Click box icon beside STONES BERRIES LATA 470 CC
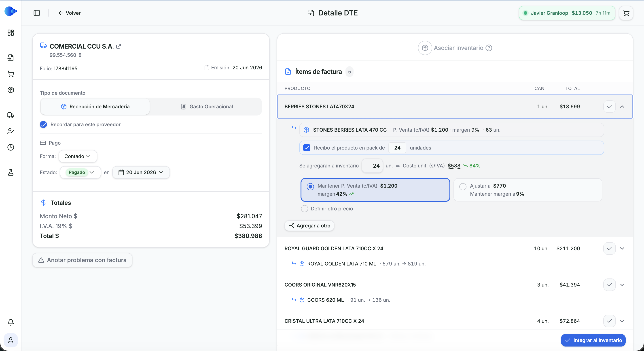Image resolution: width=644 pixels, height=351 pixels. click(306, 130)
